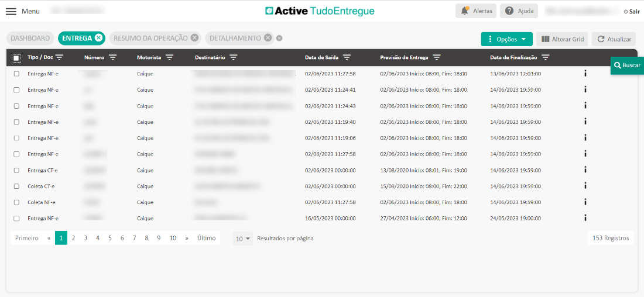
Task: Open info icon for 13/06/2023 12:03:00 row
Action: 585,74
